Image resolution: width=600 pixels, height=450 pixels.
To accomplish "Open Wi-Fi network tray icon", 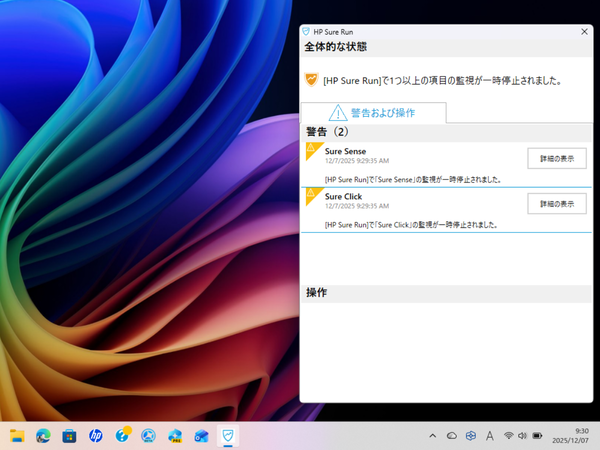I will pos(509,435).
